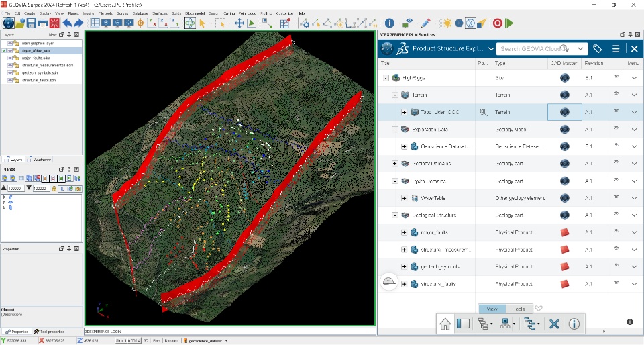Open the menu chevron for Terrain row
Screen dimensions: 644x345
pyautogui.click(x=634, y=95)
